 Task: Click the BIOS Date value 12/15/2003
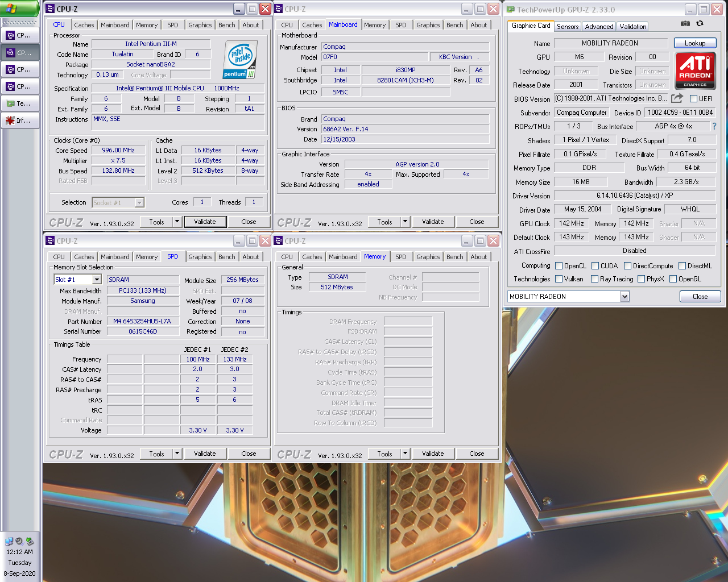tap(405, 139)
